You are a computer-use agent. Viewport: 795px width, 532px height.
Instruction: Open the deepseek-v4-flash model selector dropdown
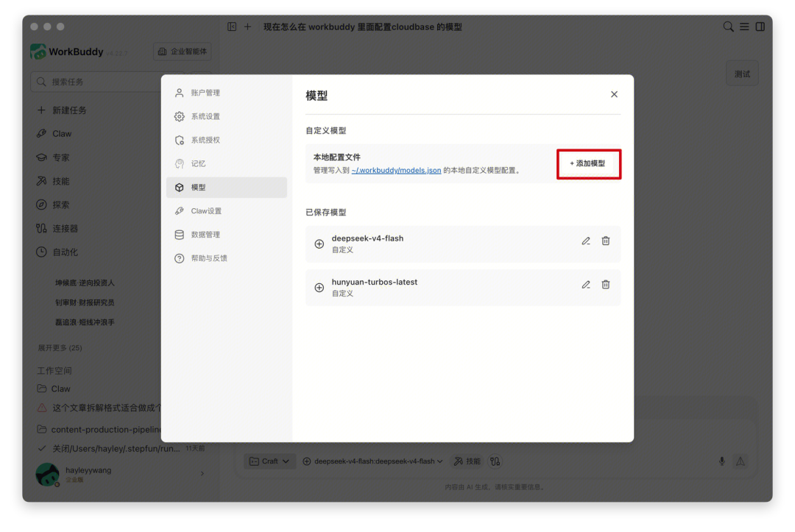372,461
